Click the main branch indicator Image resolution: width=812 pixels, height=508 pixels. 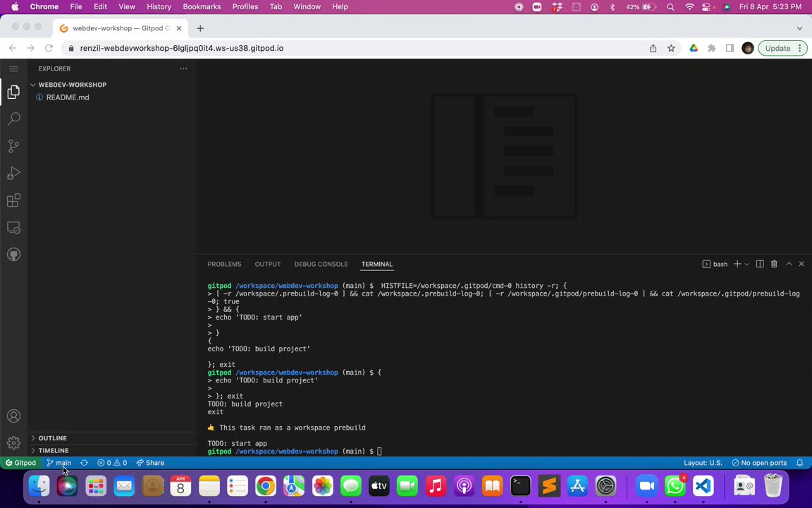[59, 463]
